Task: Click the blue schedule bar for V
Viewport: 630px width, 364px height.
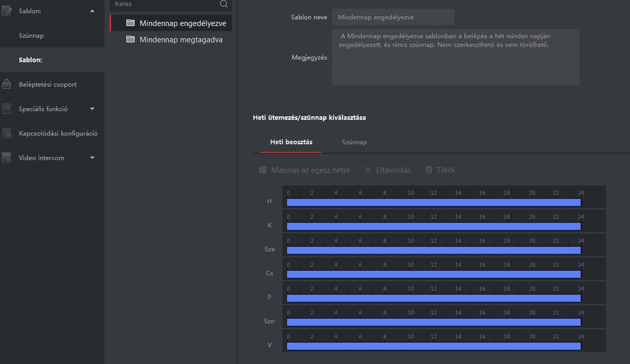Action: [x=434, y=346]
